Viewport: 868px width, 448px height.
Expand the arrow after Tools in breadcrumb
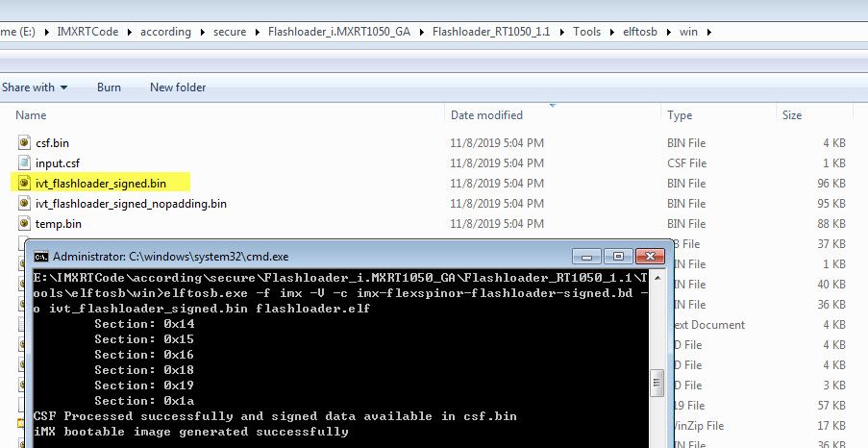point(611,32)
